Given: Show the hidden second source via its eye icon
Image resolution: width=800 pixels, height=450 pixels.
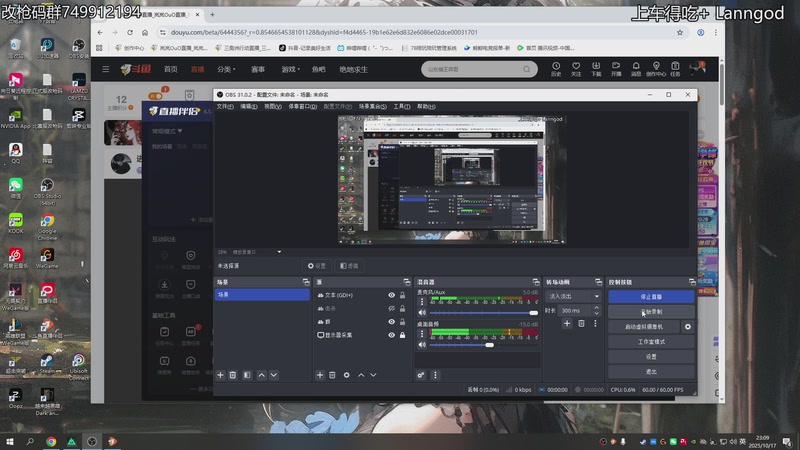Looking at the screenshot, I should (391, 309).
